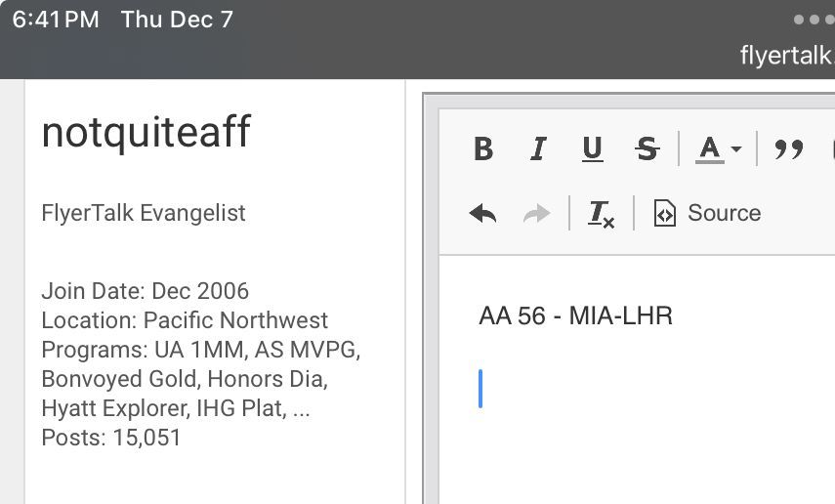Open the notquiteaff user profile
835x504 pixels.
(146, 132)
